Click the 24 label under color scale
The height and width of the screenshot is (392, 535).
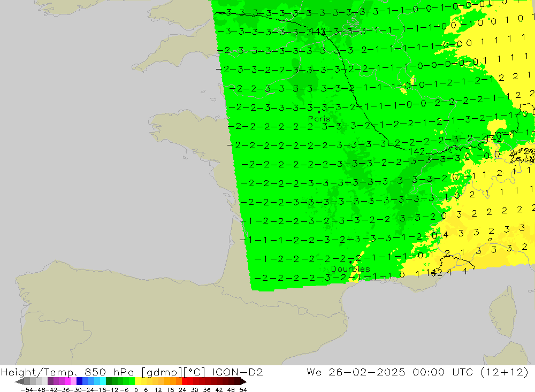point(182,390)
